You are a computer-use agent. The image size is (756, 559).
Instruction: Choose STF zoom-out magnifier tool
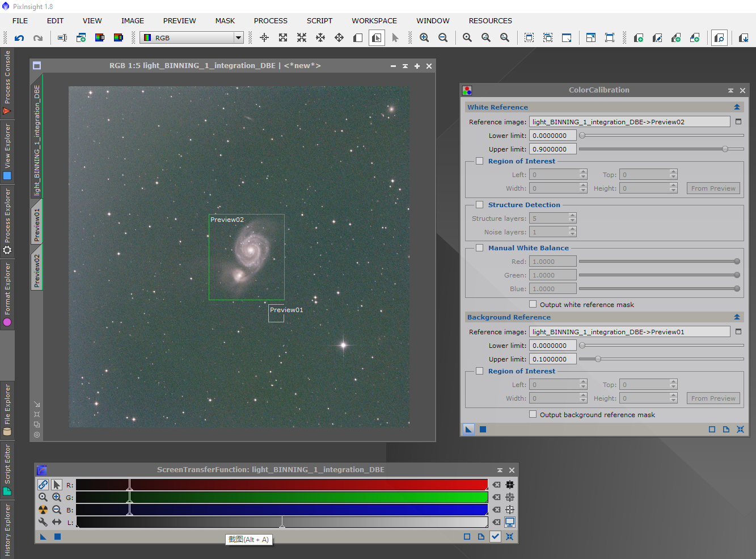[57, 510]
